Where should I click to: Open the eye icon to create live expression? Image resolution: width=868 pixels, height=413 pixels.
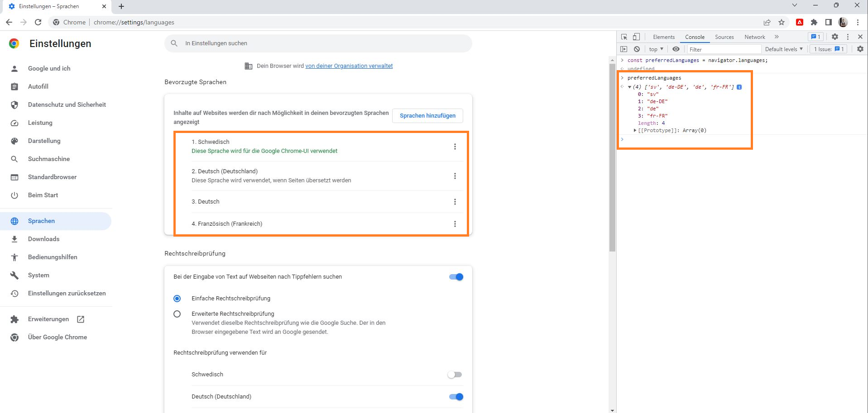pyautogui.click(x=676, y=49)
